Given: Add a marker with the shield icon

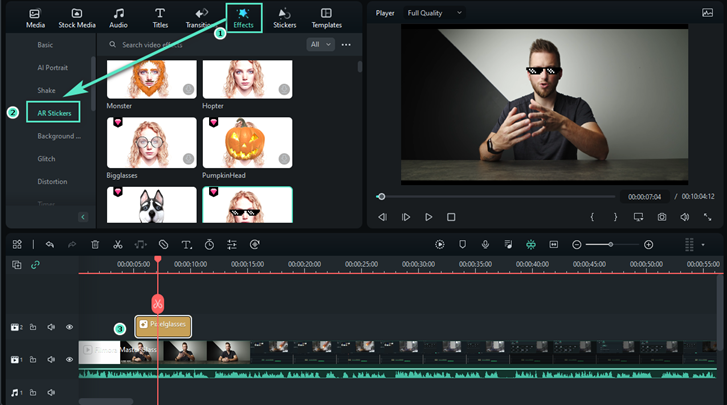Looking at the screenshot, I should pyautogui.click(x=462, y=244).
